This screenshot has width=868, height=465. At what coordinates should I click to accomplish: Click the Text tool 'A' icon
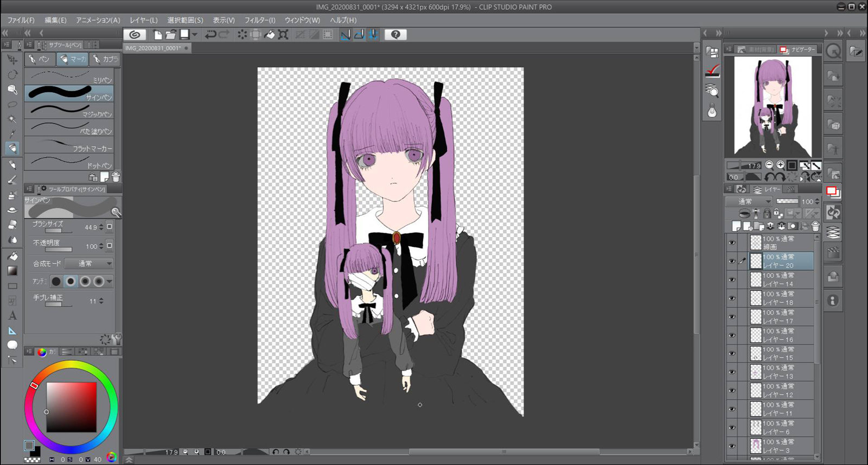(12, 316)
